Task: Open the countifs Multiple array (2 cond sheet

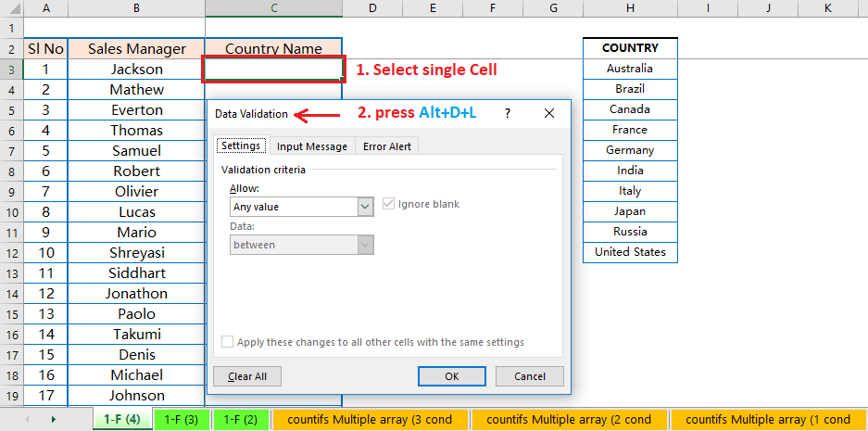Action: click(569, 419)
